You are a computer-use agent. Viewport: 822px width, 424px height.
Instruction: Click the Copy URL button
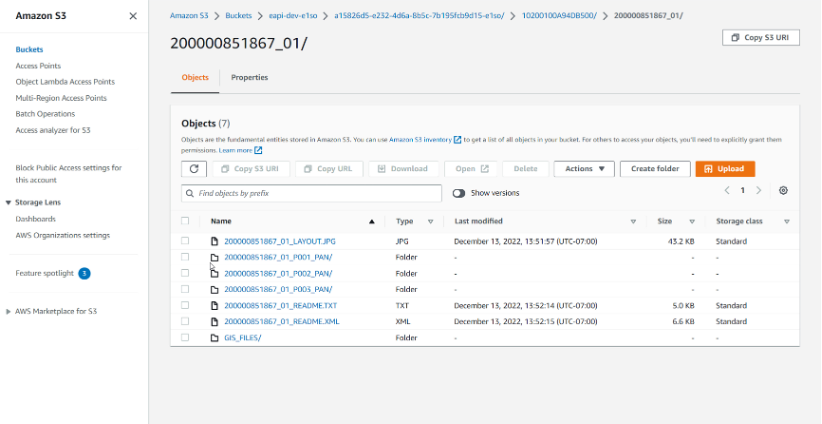tap(329, 169)
